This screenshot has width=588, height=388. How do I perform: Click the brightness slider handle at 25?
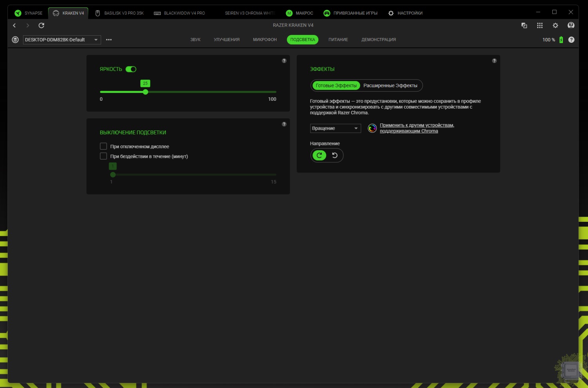pos(145,92)
